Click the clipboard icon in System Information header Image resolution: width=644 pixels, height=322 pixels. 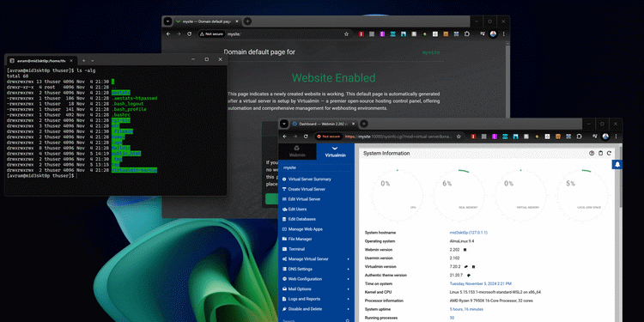point(600,153)
